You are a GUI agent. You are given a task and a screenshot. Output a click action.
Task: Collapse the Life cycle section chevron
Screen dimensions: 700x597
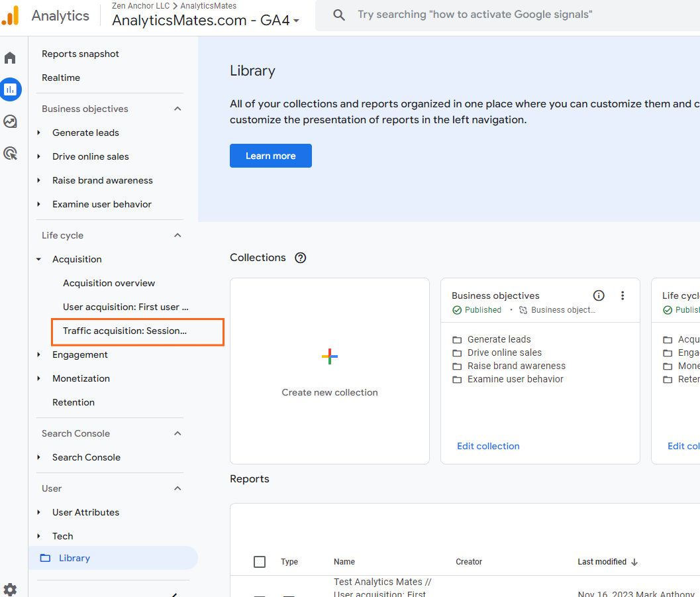pos(177,235)
